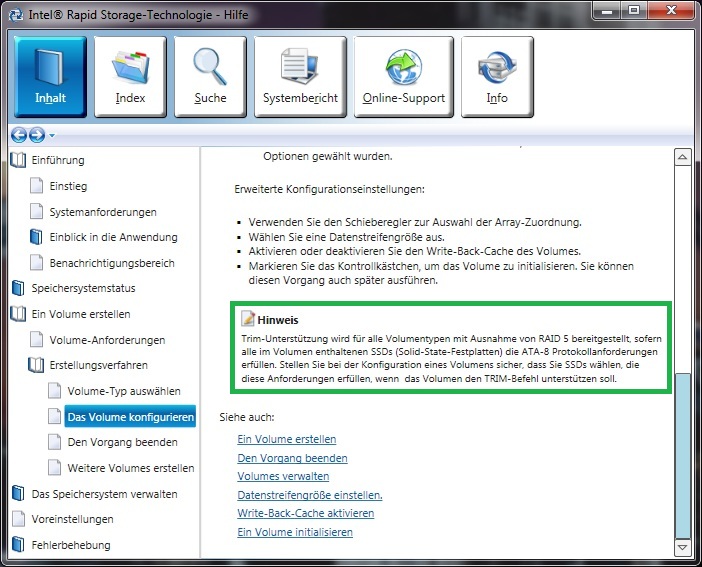Expand the Speichersystemstatus book icon

coord(18,288)
